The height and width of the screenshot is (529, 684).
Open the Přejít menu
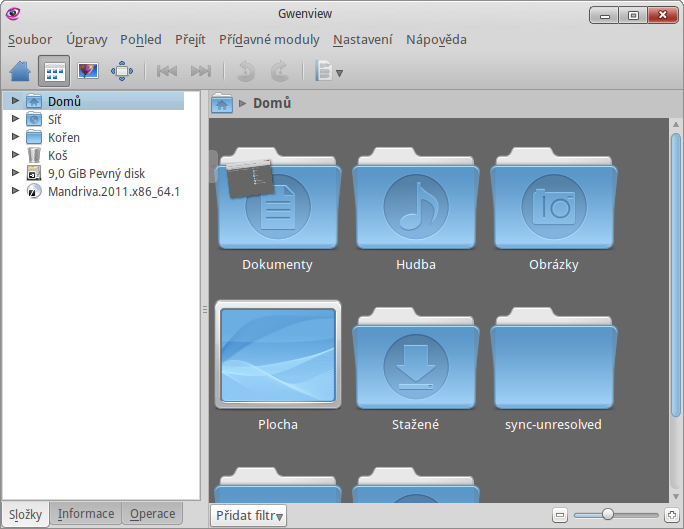tap(190, 40)
